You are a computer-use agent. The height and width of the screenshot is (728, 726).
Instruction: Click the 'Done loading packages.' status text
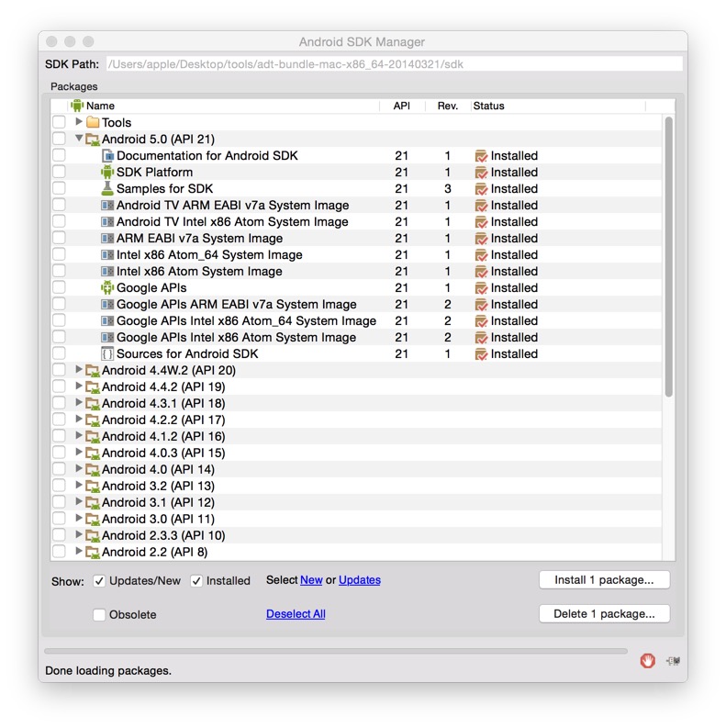click(x=108, y=670)
